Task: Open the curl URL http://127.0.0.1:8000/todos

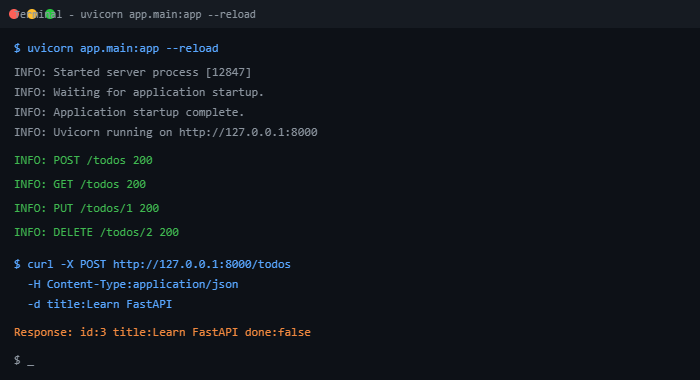Action: [202, 264]
